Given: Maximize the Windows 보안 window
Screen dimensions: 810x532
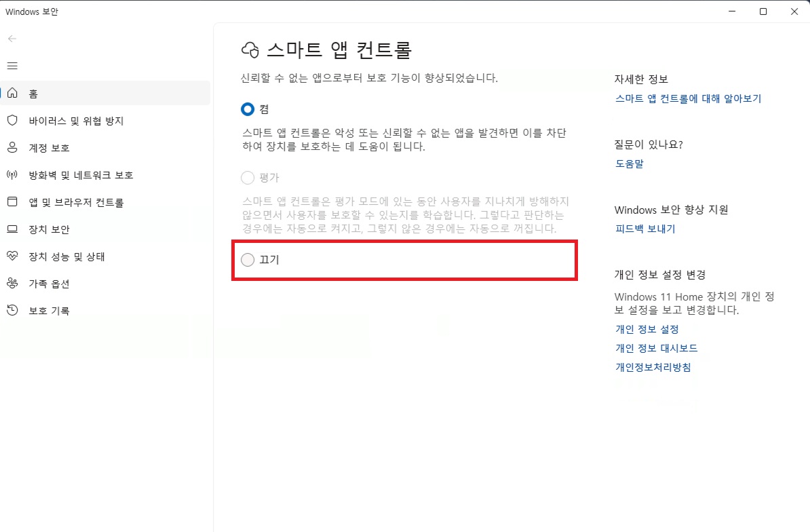Looking at the screenshot, I should pyautogui.click(x=763, y=12).
